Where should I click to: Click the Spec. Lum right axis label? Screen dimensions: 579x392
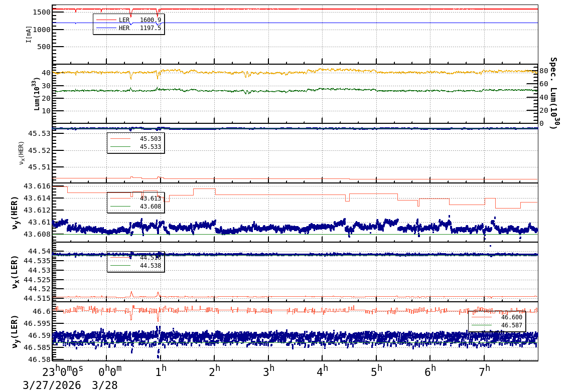point(553,93)
